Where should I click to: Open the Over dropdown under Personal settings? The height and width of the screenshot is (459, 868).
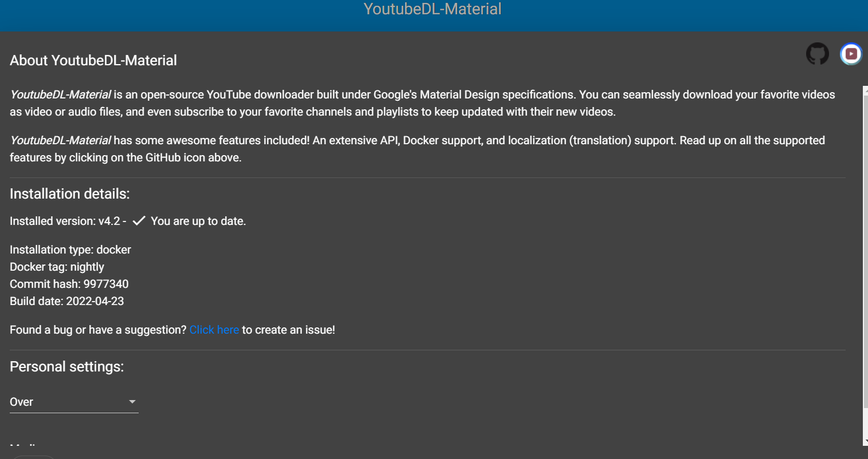point(74,402)
